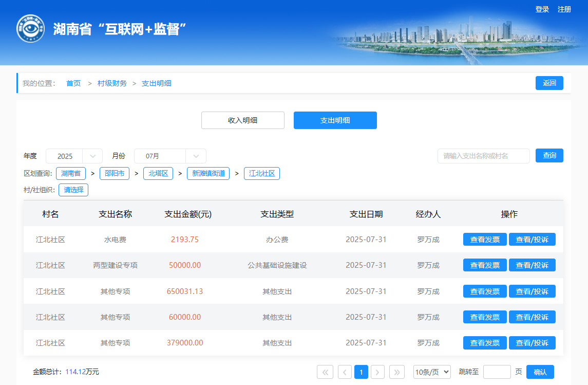
Task: Jump to last page double-arrow icon
Action: (397, 372)
